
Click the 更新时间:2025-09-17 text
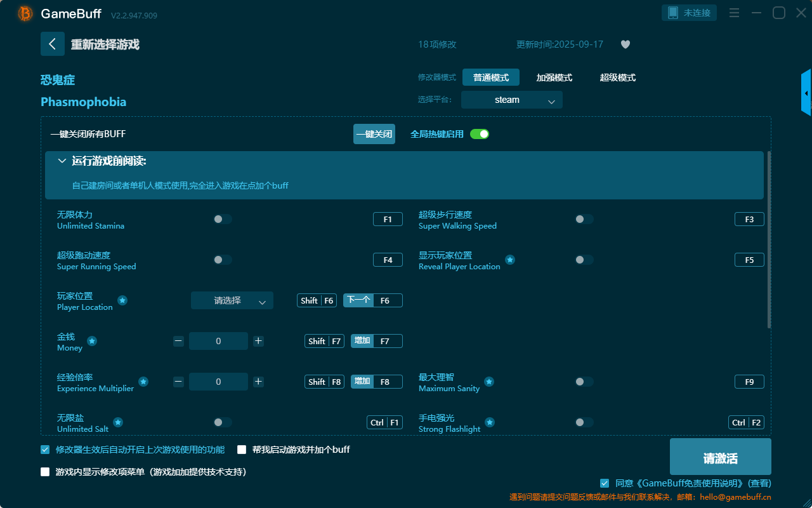pyautogui.click(x=560, y=44)
